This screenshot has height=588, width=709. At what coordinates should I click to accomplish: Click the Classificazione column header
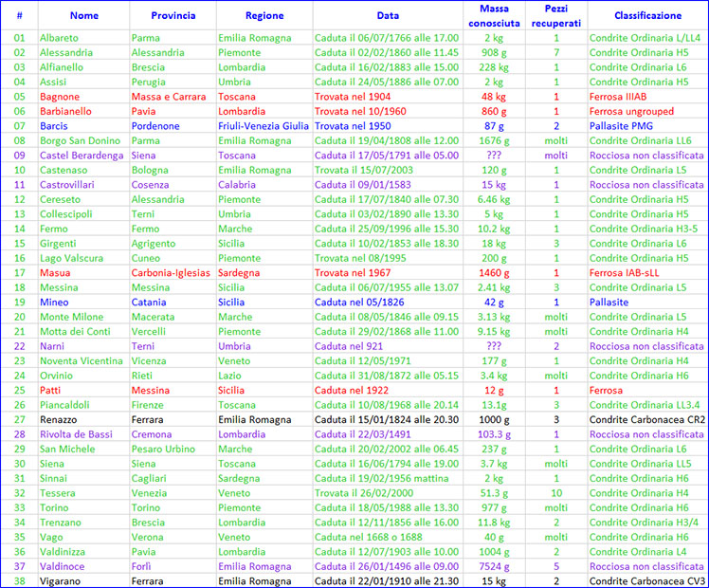(647, 16)
